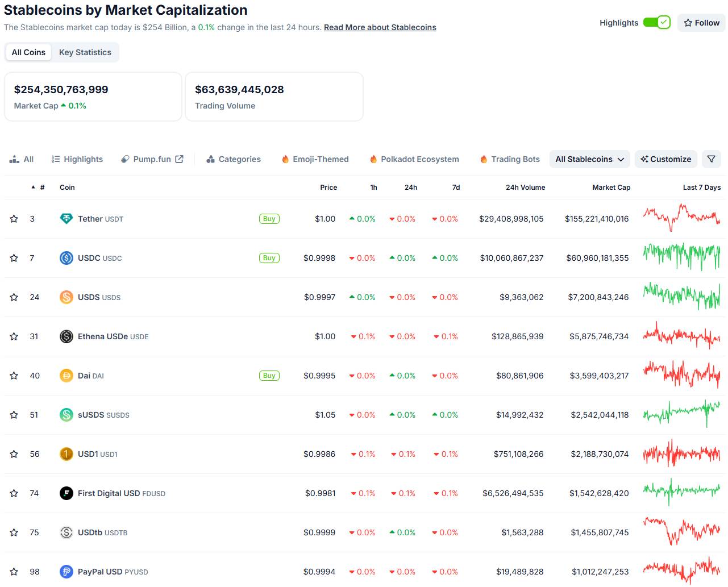This screenshot has width=728, height=587.
Task: Switch to the Key Statistics tab
Action: (85, 52)
